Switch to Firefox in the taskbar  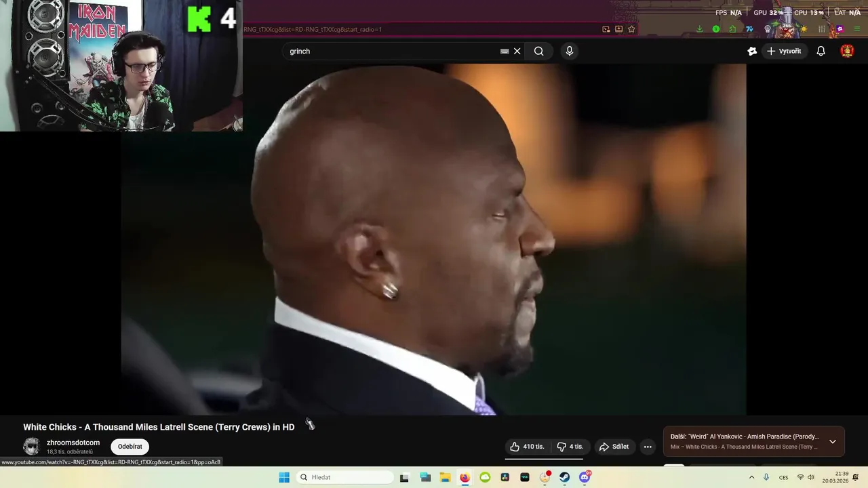pyautogui.click(x=465, y=477)
